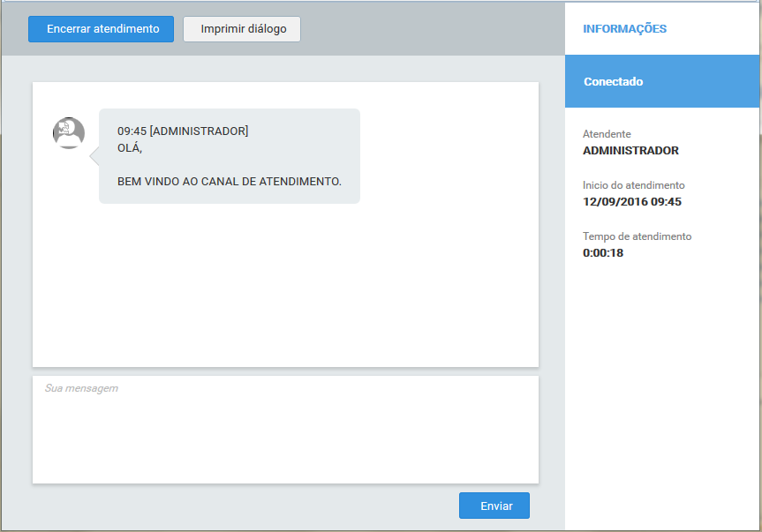Send the message with Enviar

(494, 506)
